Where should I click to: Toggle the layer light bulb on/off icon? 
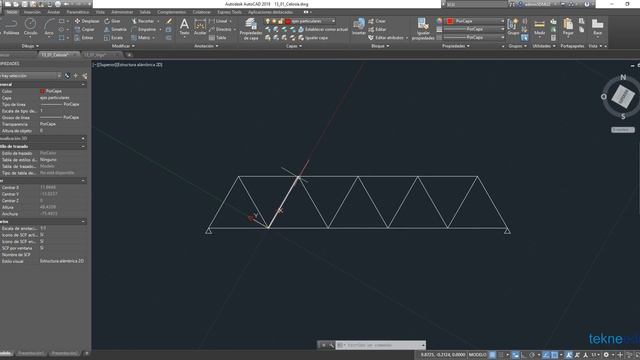(x=268, y=21)
